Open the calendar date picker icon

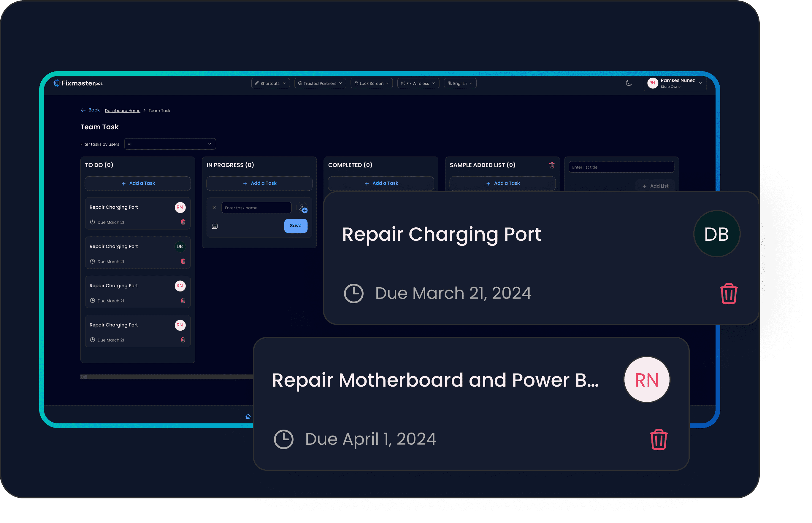(215, 226)
